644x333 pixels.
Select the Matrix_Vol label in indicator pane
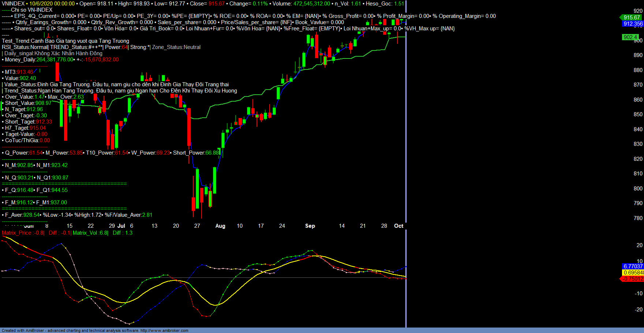pyautogui.click(x=85, y=233)
